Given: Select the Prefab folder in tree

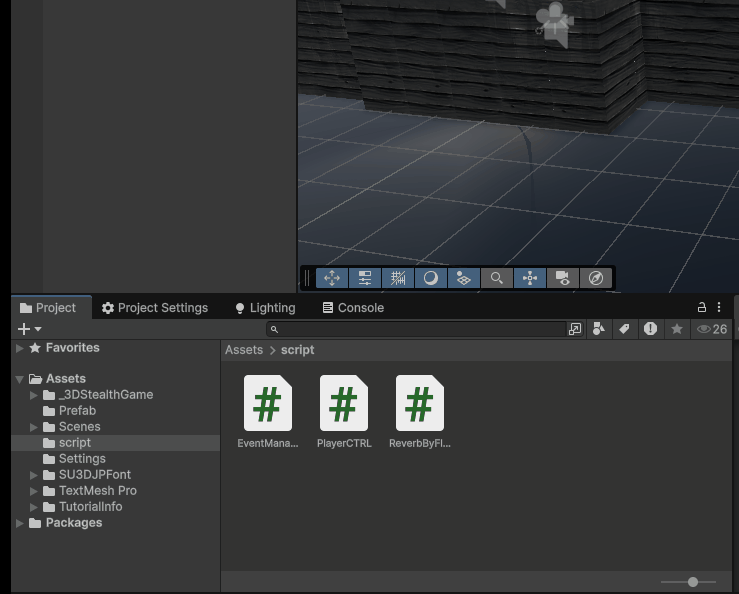Looking at the screenshot, I should (x=77, y=411).
